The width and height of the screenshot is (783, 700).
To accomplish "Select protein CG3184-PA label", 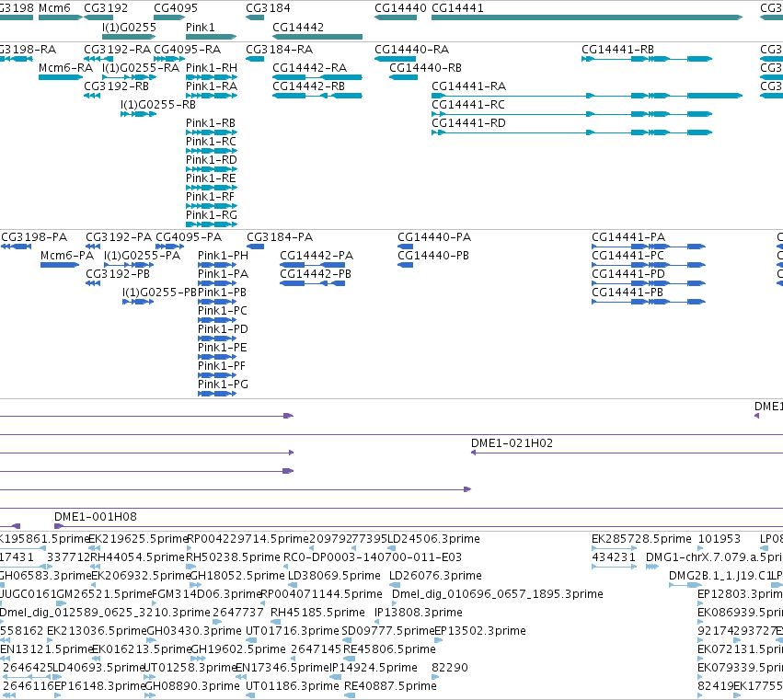I will click(280, 237).
